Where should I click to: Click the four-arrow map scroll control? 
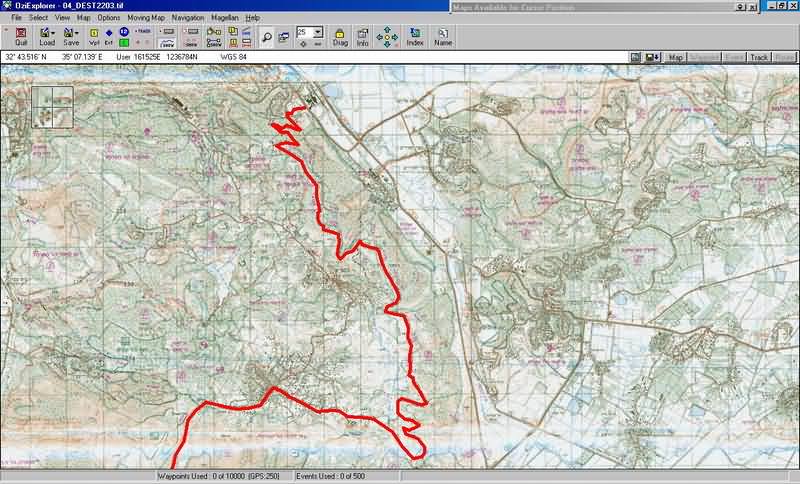click(388, 37)
